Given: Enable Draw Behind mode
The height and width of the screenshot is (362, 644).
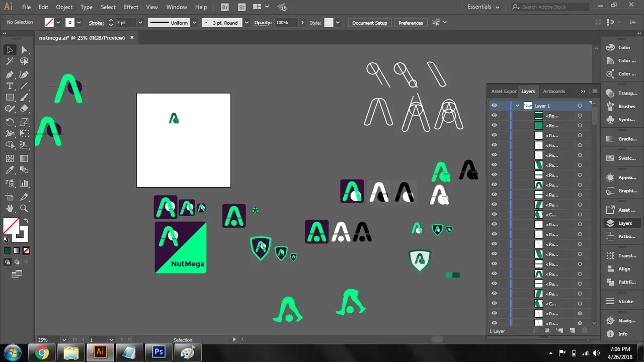Looking at the screenshot, I should click(17, 262).
